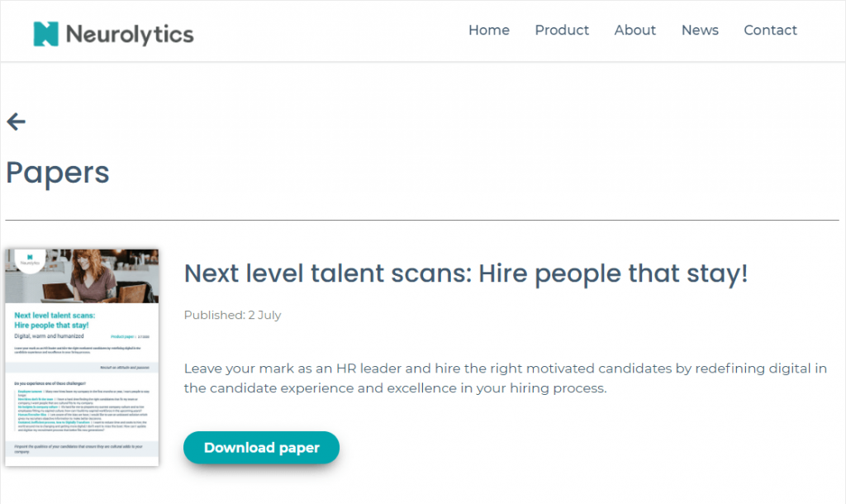
Task: Click the Papers page heading
Action: coord(58,173)
